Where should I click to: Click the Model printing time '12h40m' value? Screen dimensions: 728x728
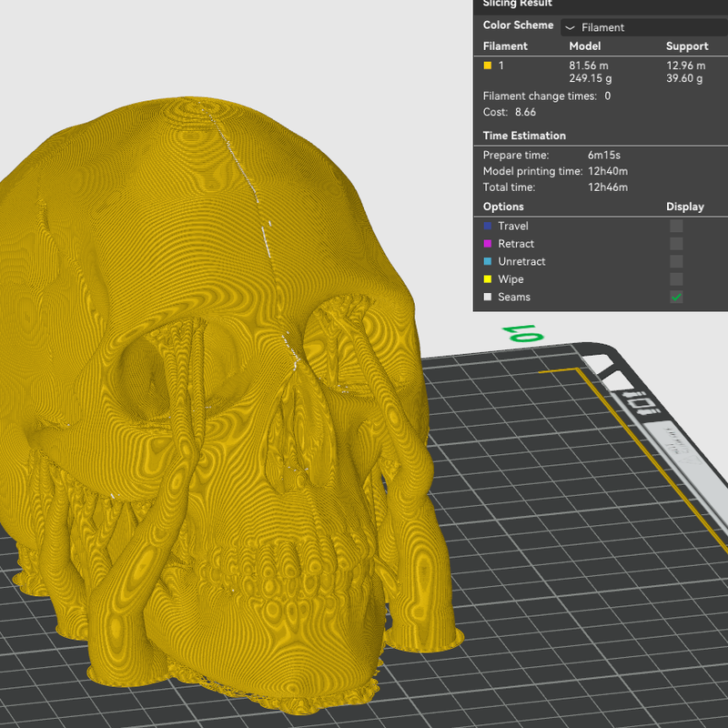pyautogui.click(x=608, y=171)
